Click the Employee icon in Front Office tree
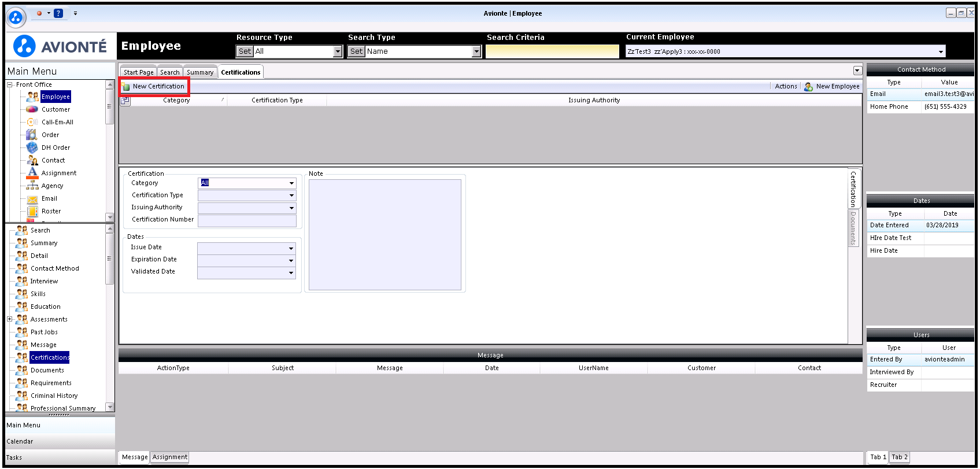The height and width of the screenshot is (469, 980). pos(32,97)
